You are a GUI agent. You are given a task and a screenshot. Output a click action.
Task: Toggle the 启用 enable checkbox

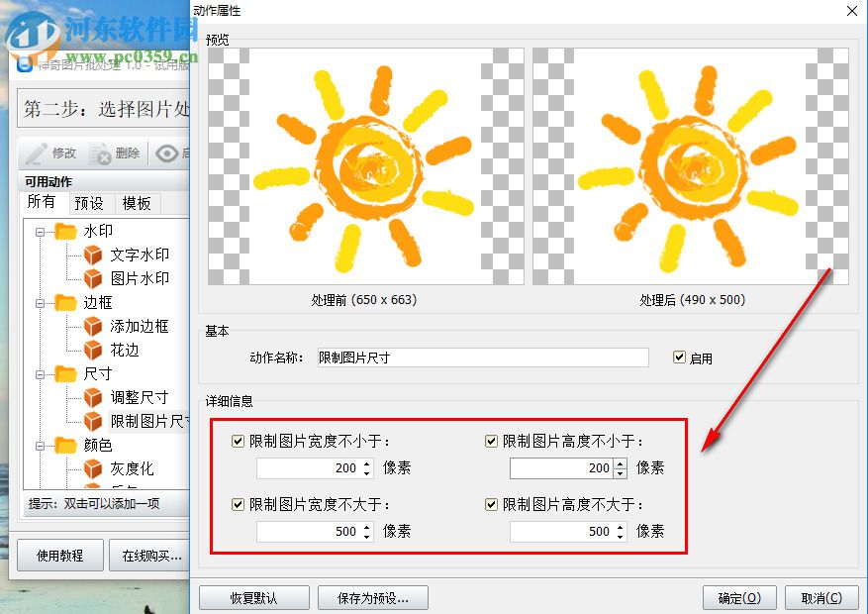pyautogui.click(x=679, y=358)
